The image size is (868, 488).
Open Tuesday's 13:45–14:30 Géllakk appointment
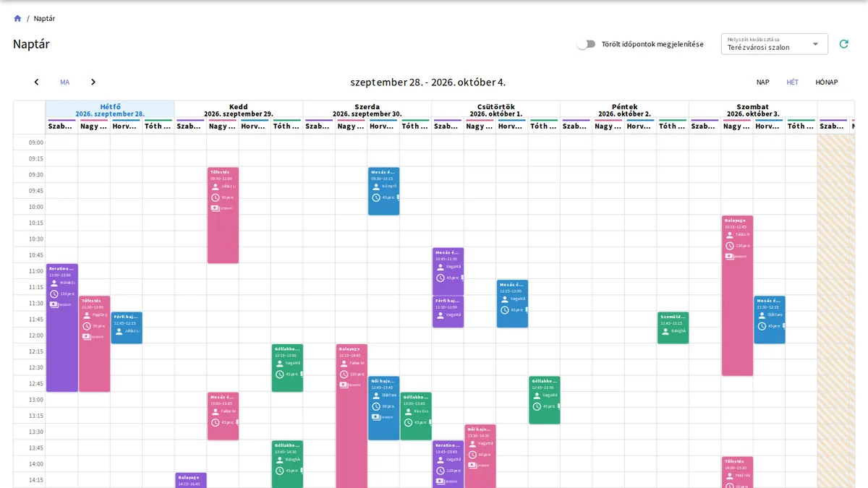287,464
